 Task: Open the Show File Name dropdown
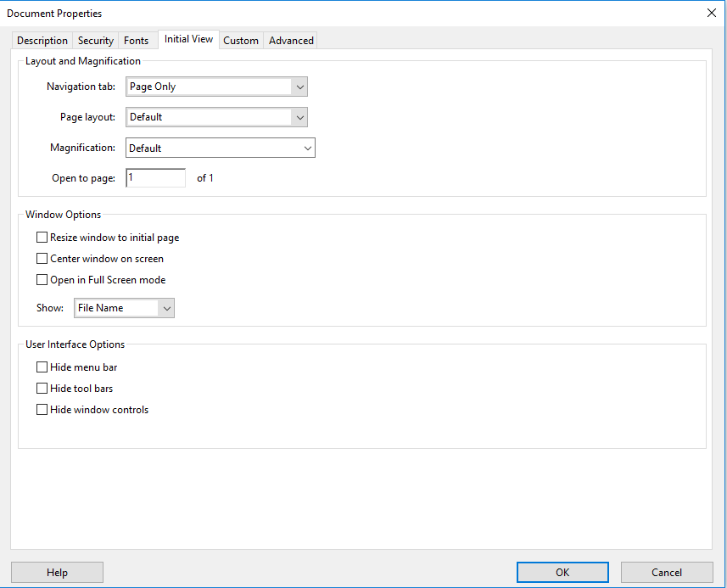click(x=124, y=308)
